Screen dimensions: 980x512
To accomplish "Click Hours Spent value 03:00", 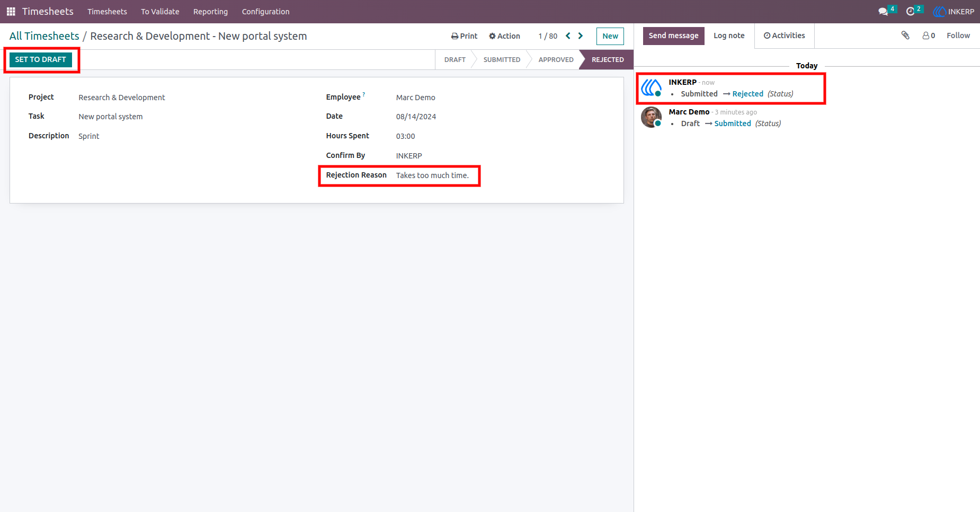I will [x=406, y=136].
